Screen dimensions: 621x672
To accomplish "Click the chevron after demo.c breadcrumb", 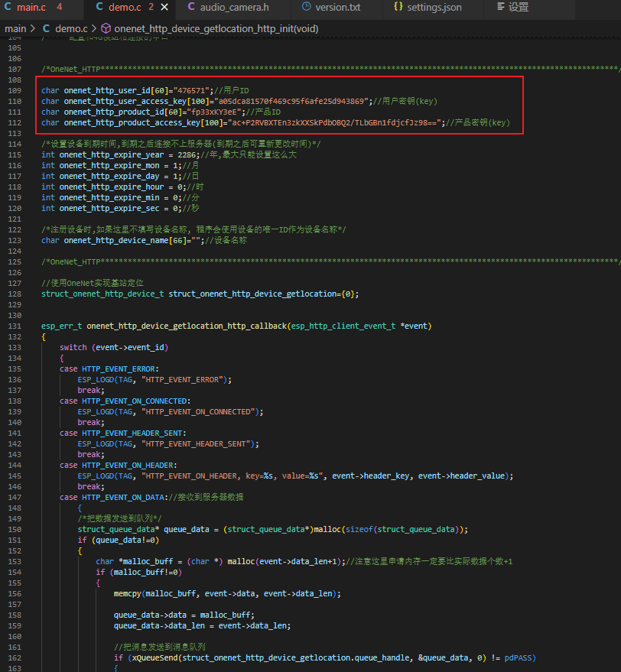I will [x=94, y=29].
